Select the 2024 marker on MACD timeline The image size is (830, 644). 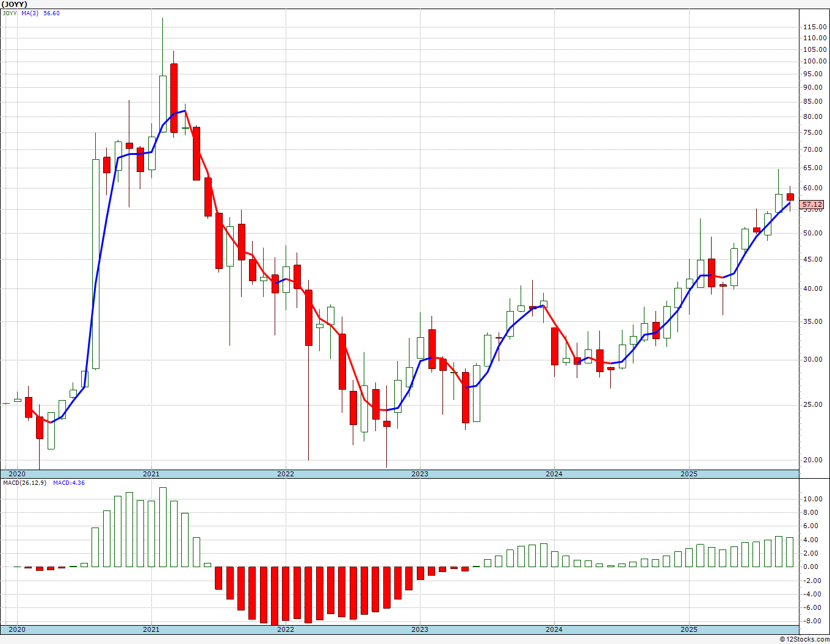(554, 629)
